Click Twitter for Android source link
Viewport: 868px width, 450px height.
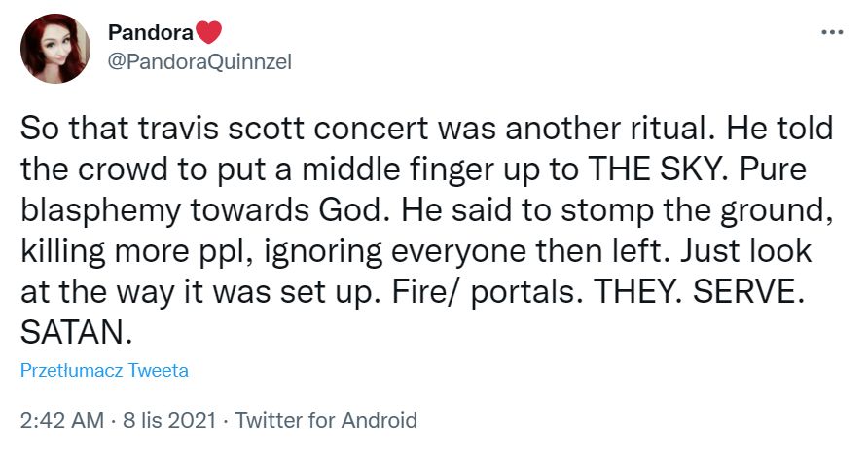click(x=326, y=420)
